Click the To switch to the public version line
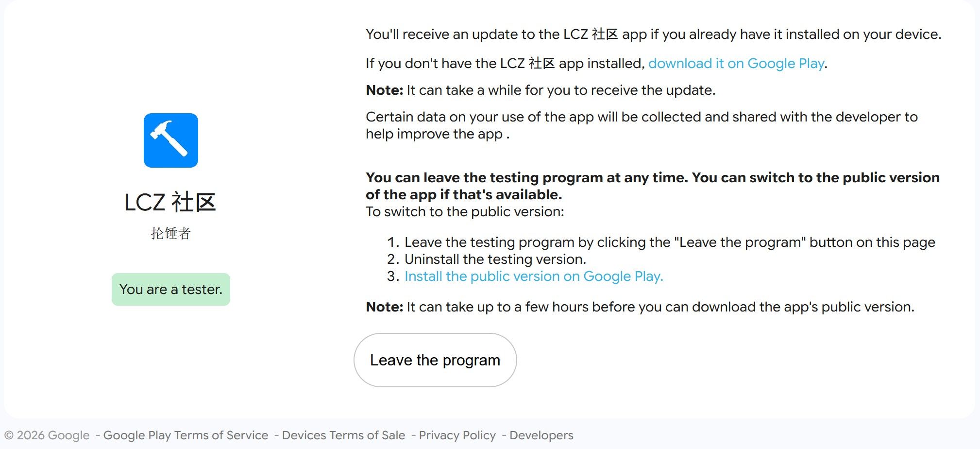The height and width of the screenshot is (449, 980). coord(465,211)
